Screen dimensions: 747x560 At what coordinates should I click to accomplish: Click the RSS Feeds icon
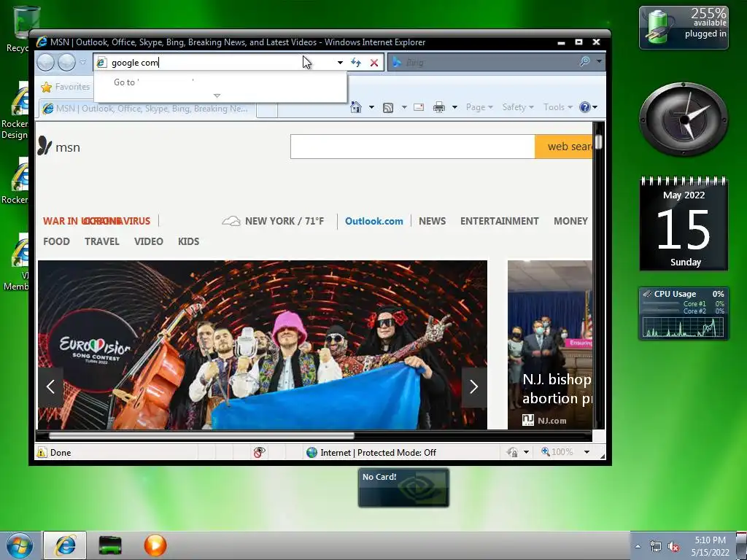[x=388, y=108]
